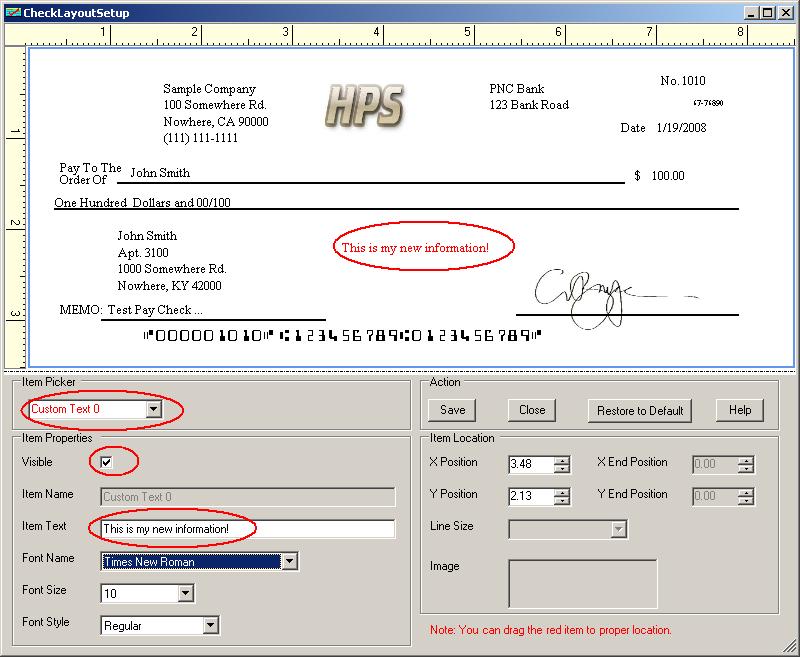The height and width of the screenshot is (657, 800).
Task: Open the Item Picker dropdown
Action: pos(152,409)
